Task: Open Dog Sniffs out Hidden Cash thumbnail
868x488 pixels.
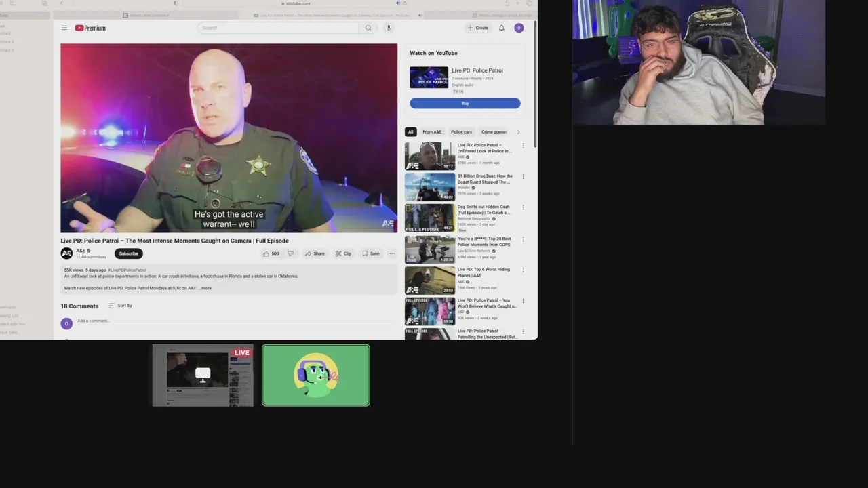Action: click(x=430, y=218)
